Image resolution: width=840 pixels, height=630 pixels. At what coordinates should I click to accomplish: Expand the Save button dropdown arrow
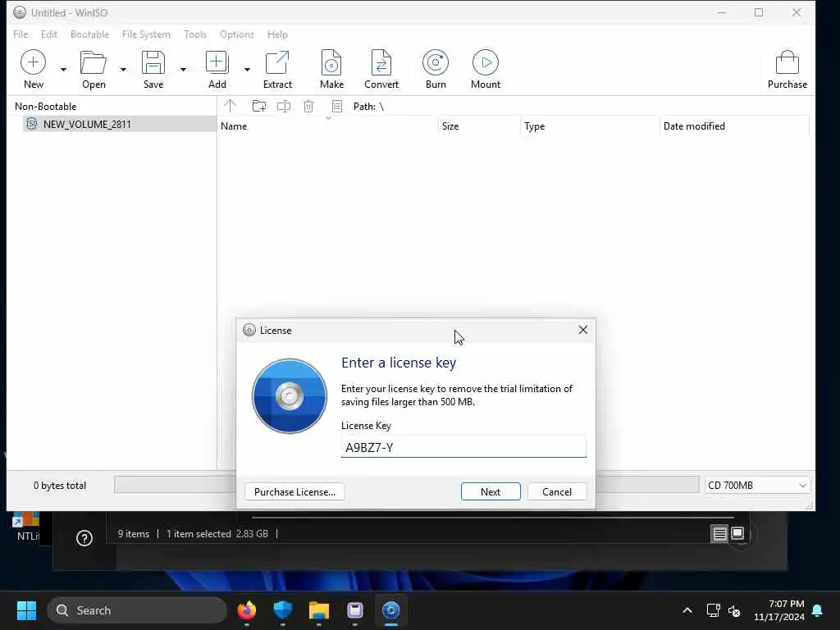tap(183, 69)
